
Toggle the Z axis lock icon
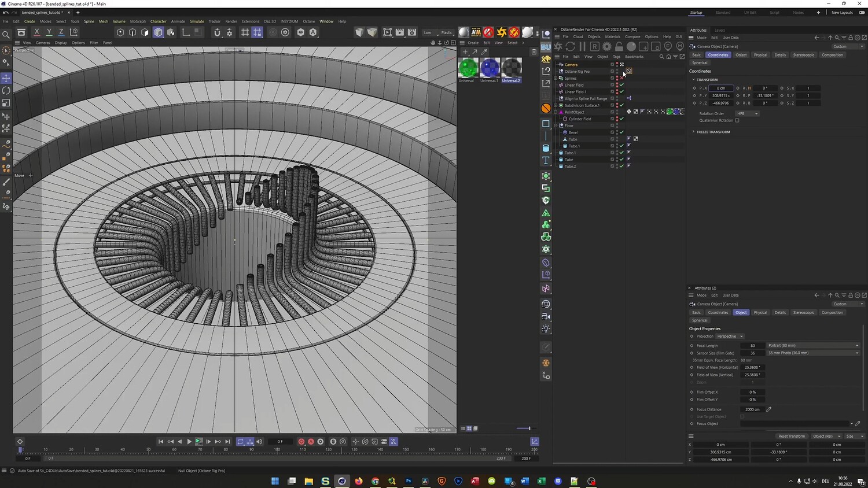coord(61,32)
